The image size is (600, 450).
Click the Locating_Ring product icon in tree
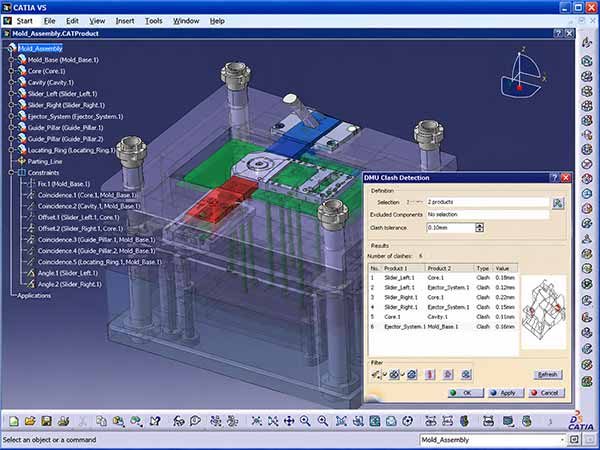22,150
